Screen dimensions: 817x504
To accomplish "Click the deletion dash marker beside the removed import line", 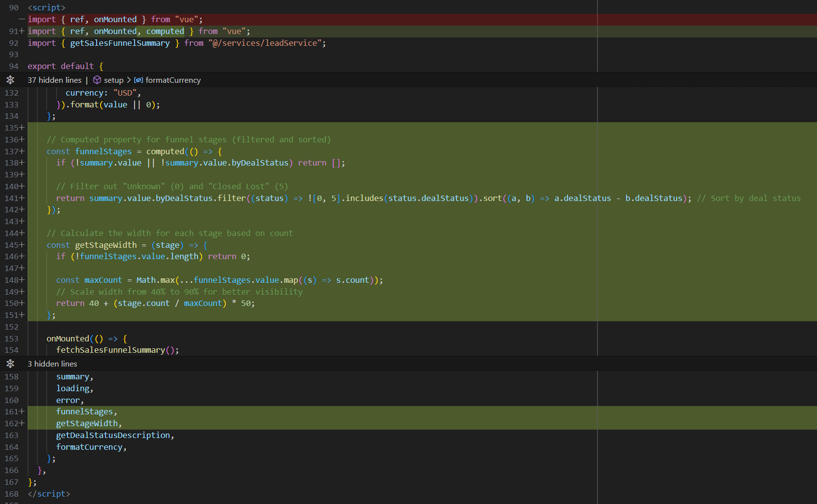I will click(21, 19).
